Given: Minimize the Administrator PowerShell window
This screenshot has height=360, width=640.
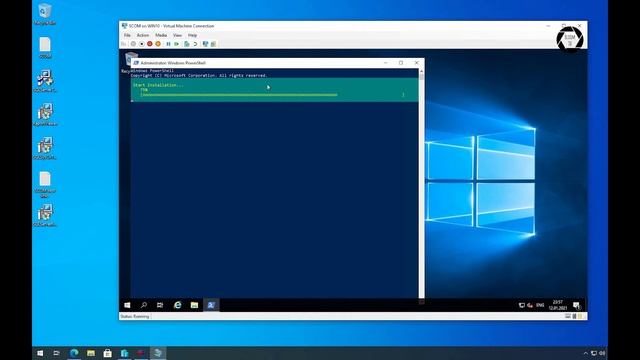Looking at the screenshot, I should pyautogui.click(x=385, y=63).
